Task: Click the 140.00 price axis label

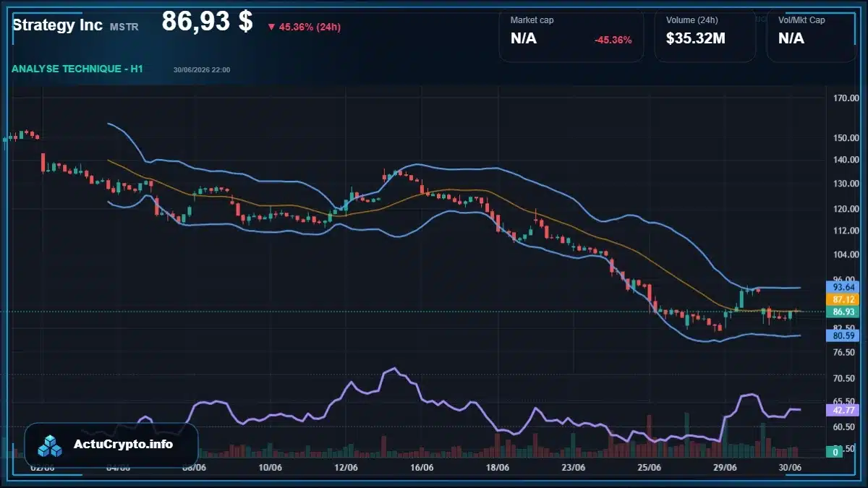Action: 845,160
